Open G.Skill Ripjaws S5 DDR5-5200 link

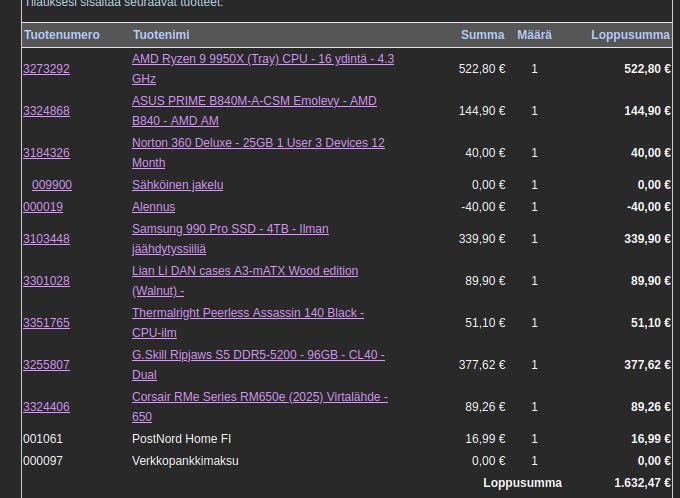258,365
